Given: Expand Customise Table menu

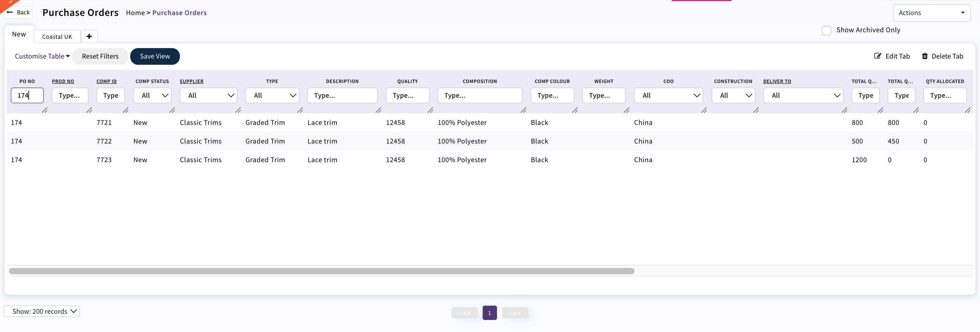Looking at the screenshot, I should (42, 56).
